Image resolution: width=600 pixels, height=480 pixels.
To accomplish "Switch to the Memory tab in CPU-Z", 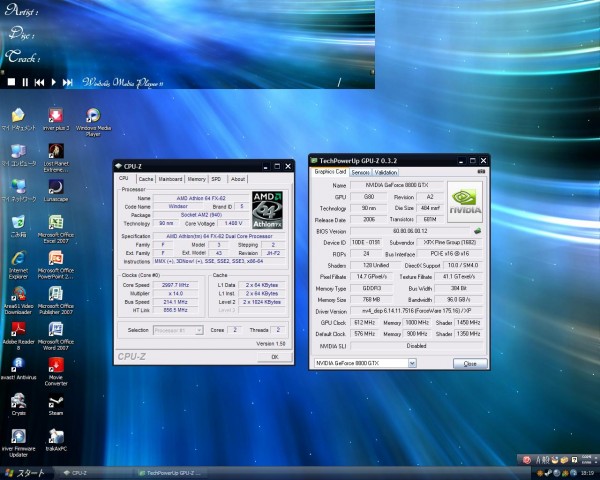I will tap(197, 179).
